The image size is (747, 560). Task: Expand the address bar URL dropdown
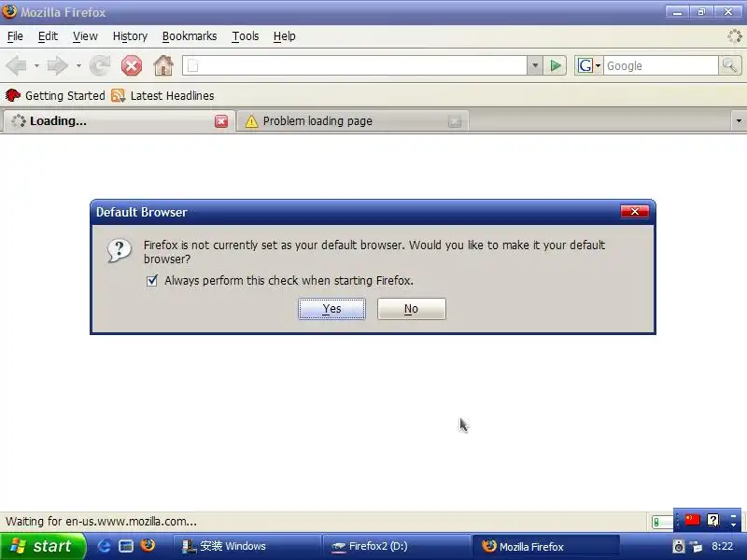(x=534, y=65)
